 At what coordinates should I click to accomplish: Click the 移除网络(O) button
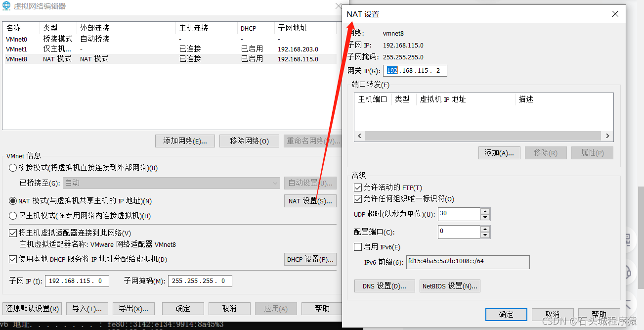[x=249, y=141]
